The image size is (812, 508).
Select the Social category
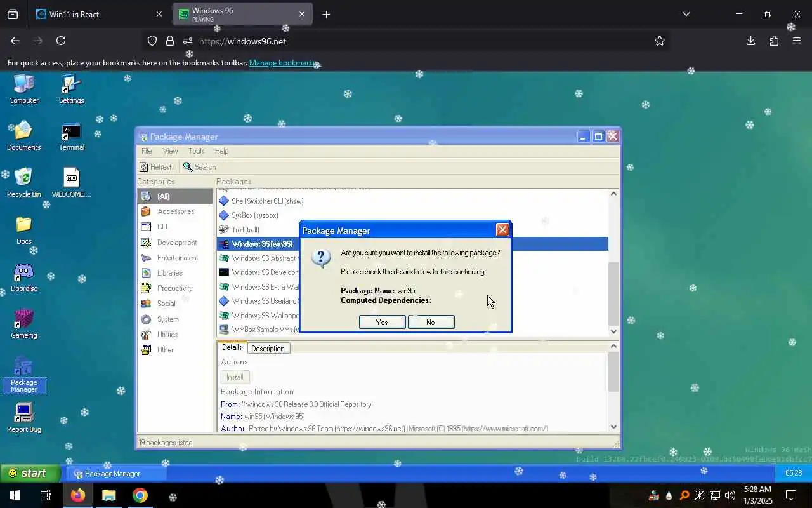point(175,304)
